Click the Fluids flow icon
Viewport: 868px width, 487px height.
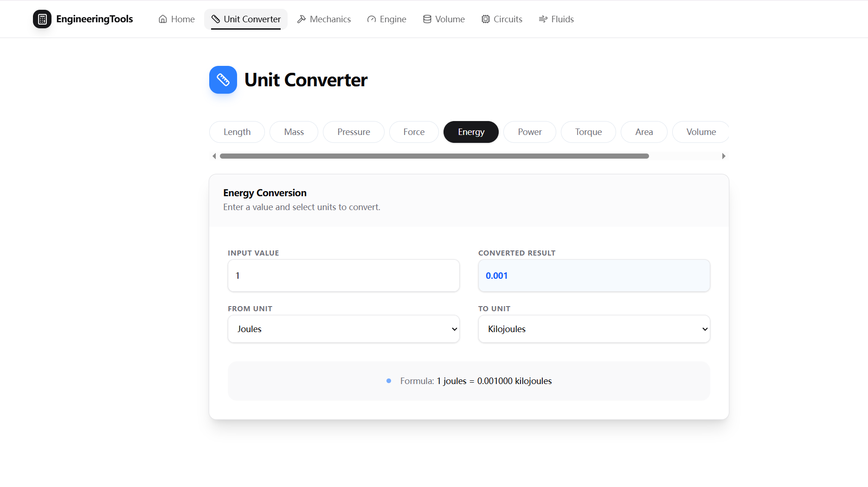(x=542, y=19)
